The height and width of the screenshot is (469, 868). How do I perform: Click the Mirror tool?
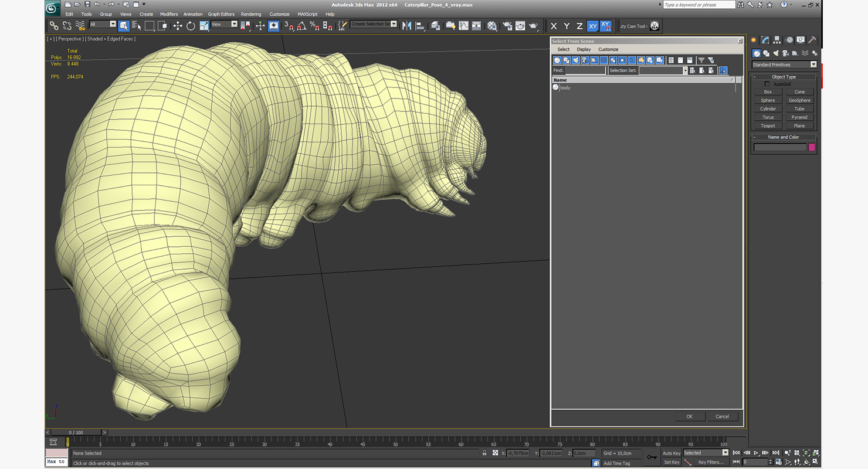coord(406,26)
